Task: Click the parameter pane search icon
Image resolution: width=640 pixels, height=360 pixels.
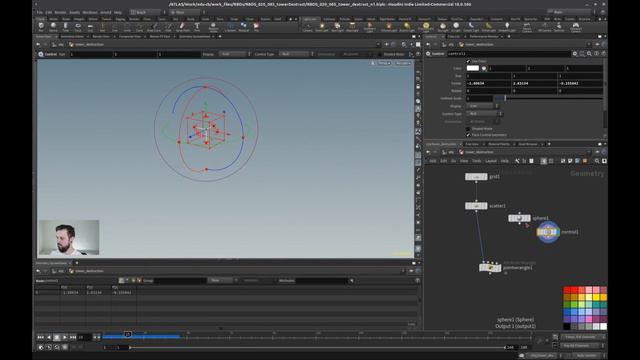Action: click(x=589, y=53)
